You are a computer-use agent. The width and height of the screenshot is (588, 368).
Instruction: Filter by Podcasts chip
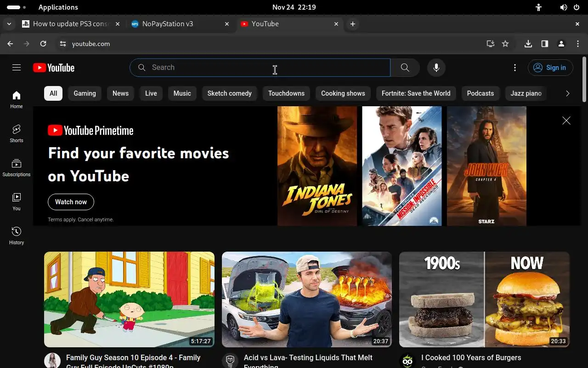[x=481, y=93]
